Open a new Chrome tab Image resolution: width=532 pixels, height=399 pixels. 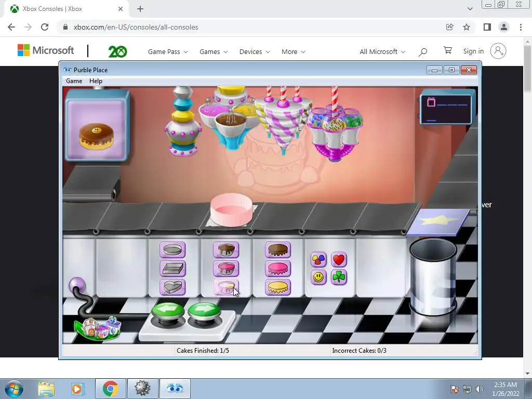pos(140,9)
